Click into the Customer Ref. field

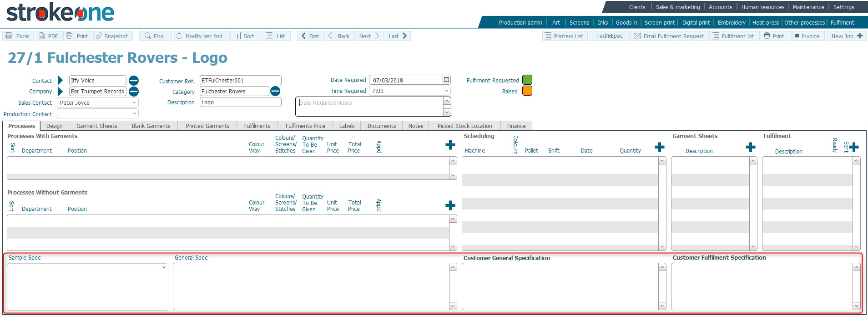point(240,81)
